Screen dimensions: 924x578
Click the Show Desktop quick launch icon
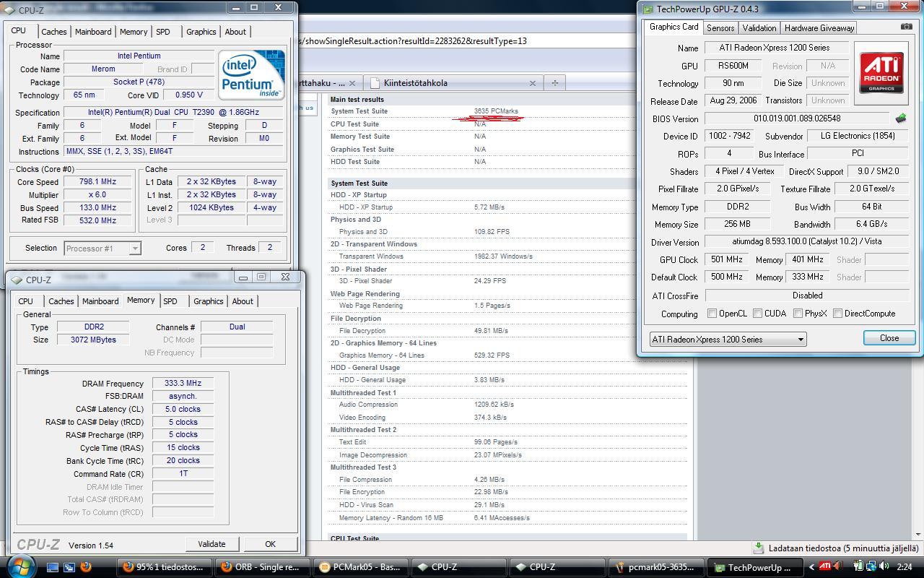pos(53,567)
